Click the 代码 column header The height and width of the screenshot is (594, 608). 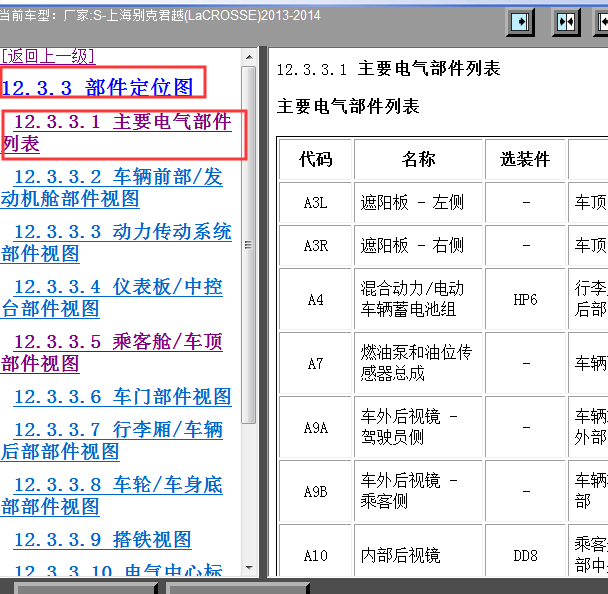315,159
